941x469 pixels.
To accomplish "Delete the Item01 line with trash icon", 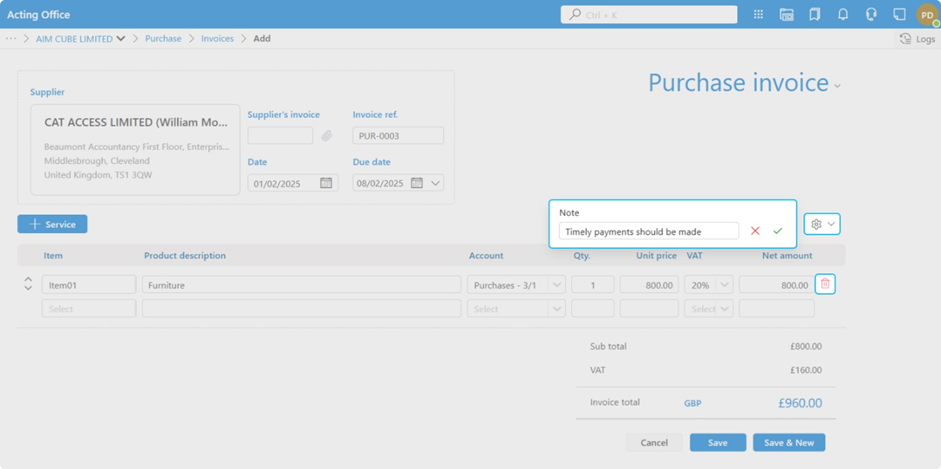I will [x=825, y=284].
